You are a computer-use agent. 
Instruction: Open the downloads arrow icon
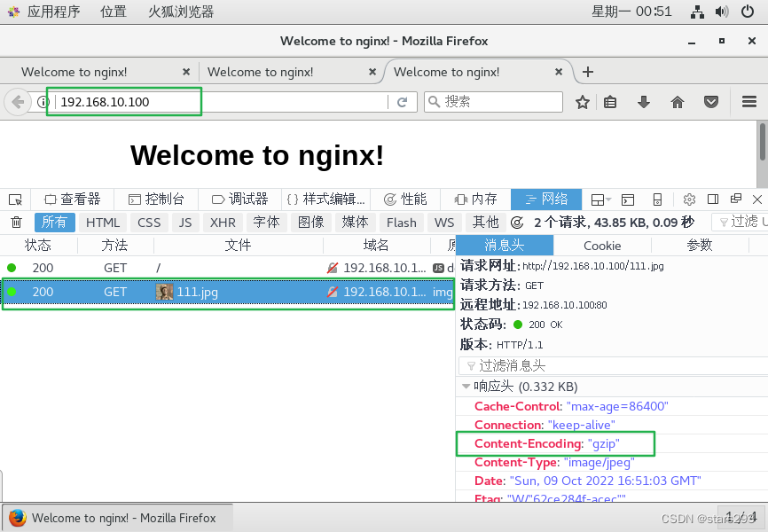(x=644, y=102)
